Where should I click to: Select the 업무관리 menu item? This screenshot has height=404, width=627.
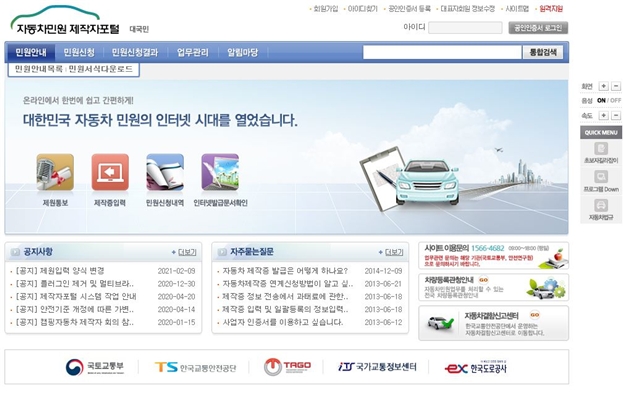[x=192, y=51]
